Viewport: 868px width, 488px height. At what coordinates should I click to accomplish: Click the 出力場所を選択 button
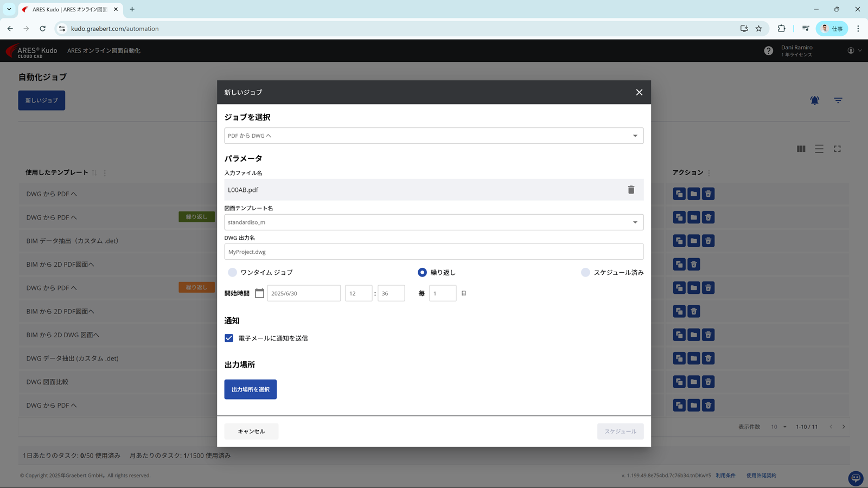click(250, 389)
